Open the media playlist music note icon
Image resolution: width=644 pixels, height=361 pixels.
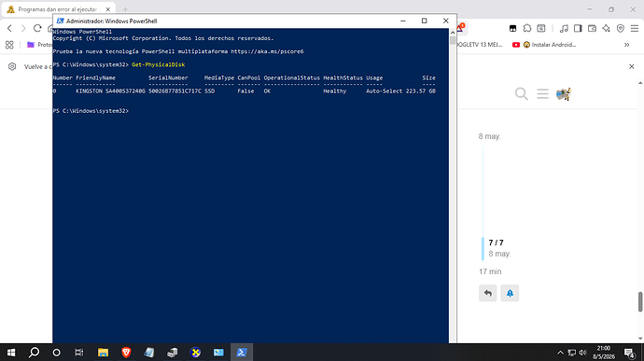coord(564,28)
